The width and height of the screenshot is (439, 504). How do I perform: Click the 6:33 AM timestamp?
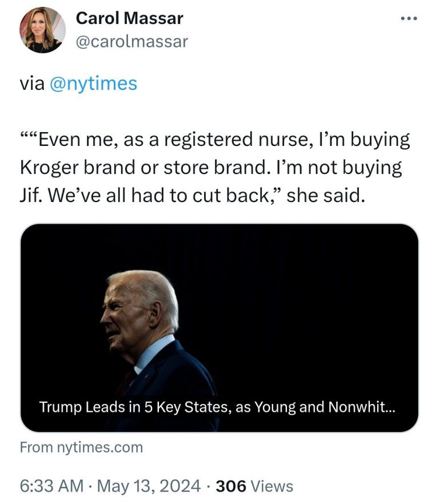[x=51, y=486]
